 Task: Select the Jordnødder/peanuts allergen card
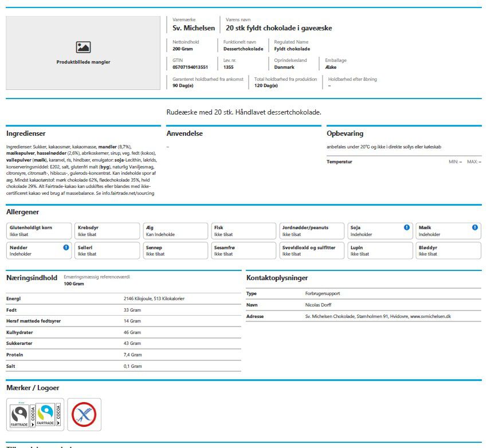312,231
